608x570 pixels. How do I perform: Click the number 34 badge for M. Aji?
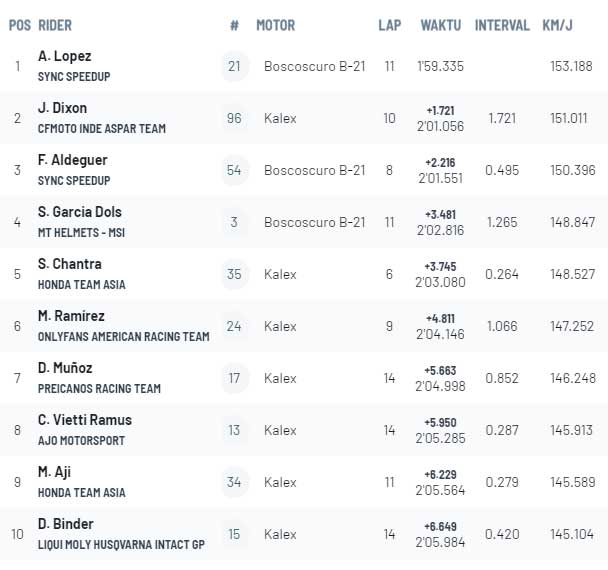coord(234,482)
